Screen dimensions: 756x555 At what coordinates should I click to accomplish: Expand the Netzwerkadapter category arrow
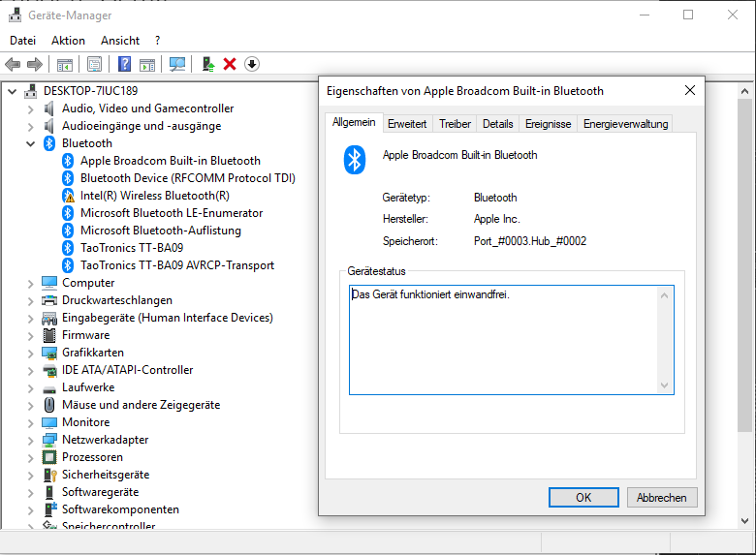30,440
